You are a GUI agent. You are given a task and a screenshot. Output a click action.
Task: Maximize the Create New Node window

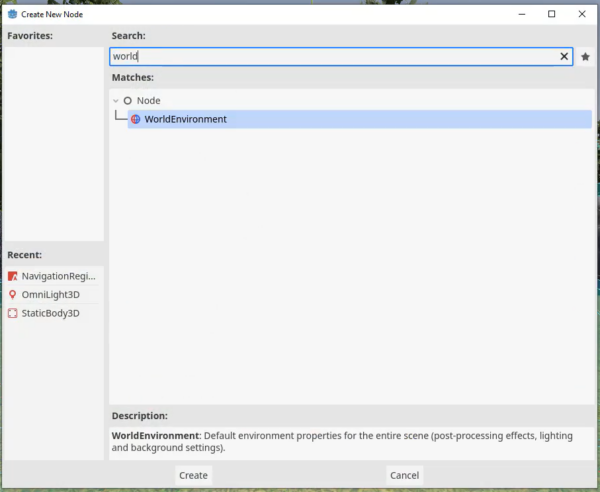[x=551, y=14]
